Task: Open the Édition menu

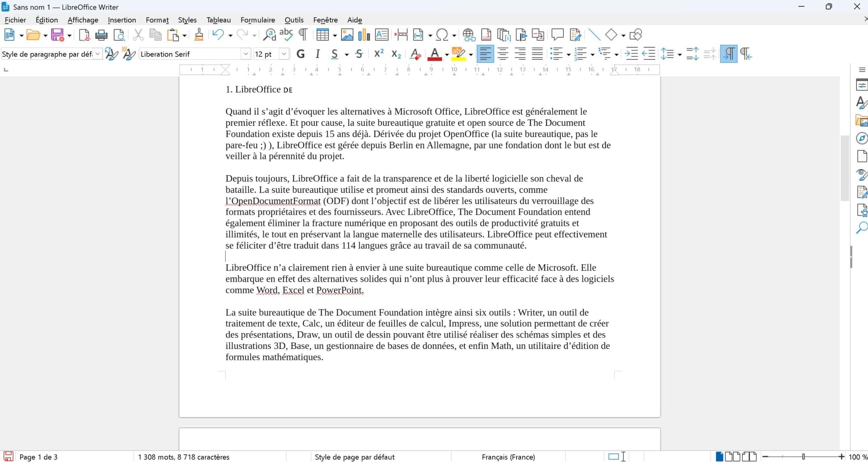Action: [x=47, y=20]
